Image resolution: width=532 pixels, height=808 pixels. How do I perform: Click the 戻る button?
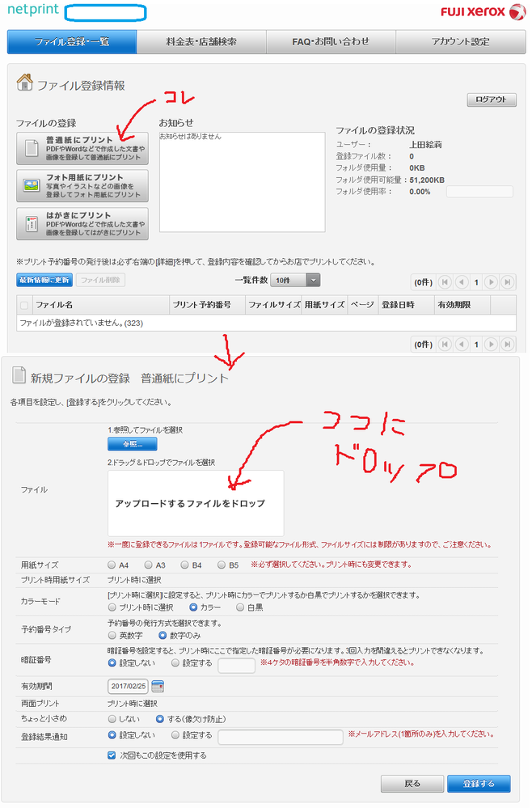click(x=412, y=783)
